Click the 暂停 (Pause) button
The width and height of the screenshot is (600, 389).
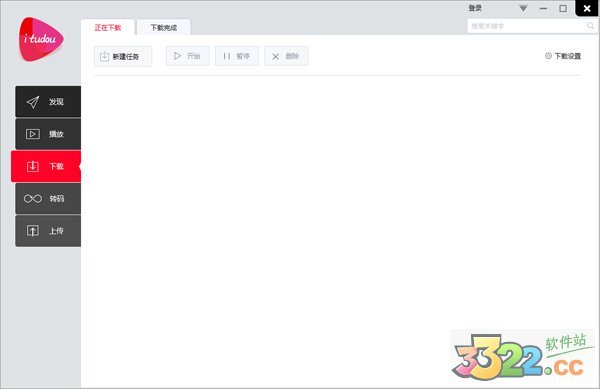[237, 56]
